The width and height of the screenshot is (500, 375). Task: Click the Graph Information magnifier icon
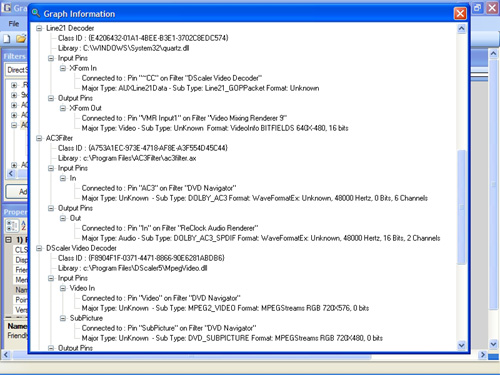(36, 13)
